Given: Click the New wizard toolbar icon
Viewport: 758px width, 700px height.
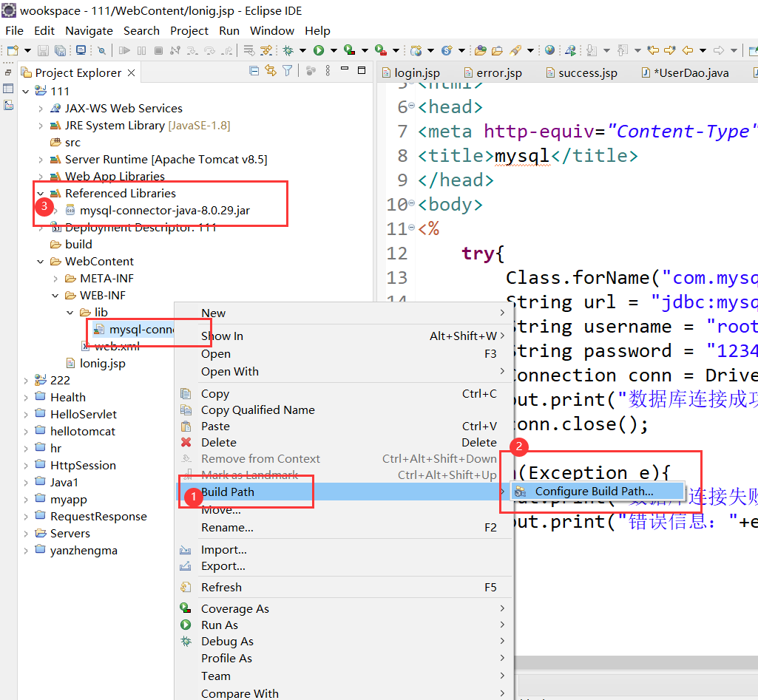Looking at the screenshot, I should (13, 50).
